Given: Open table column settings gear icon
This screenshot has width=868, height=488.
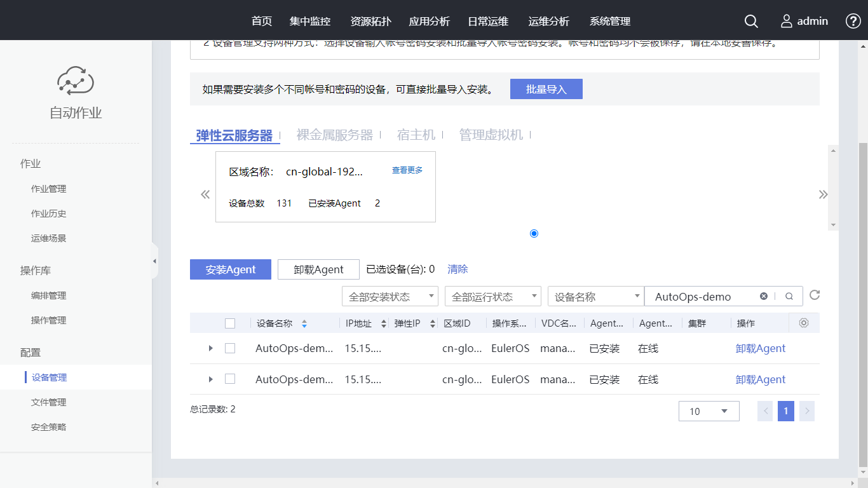Looking at the screenshot, I should point(804,323).
